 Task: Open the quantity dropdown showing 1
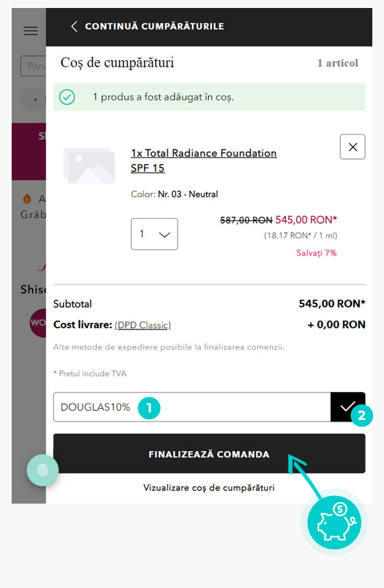(154, 234)
